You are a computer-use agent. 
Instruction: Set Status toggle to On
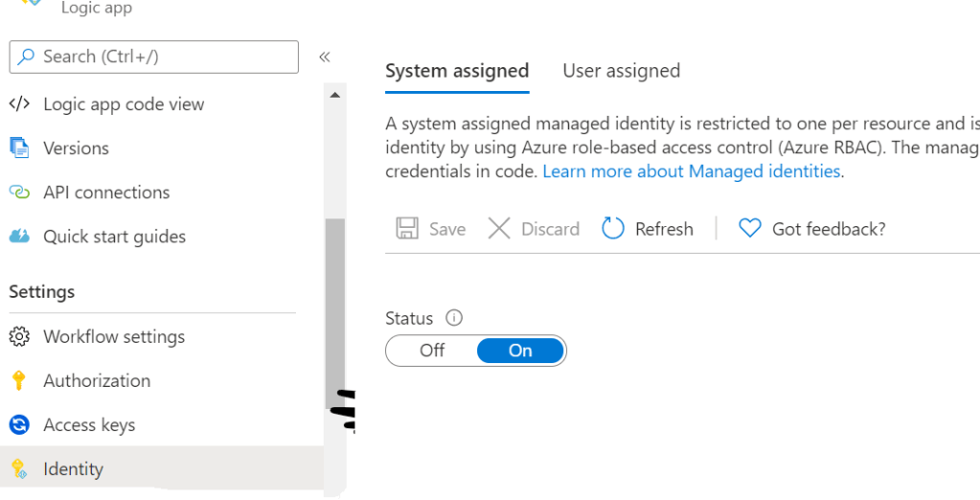click(x=520, y=351)
